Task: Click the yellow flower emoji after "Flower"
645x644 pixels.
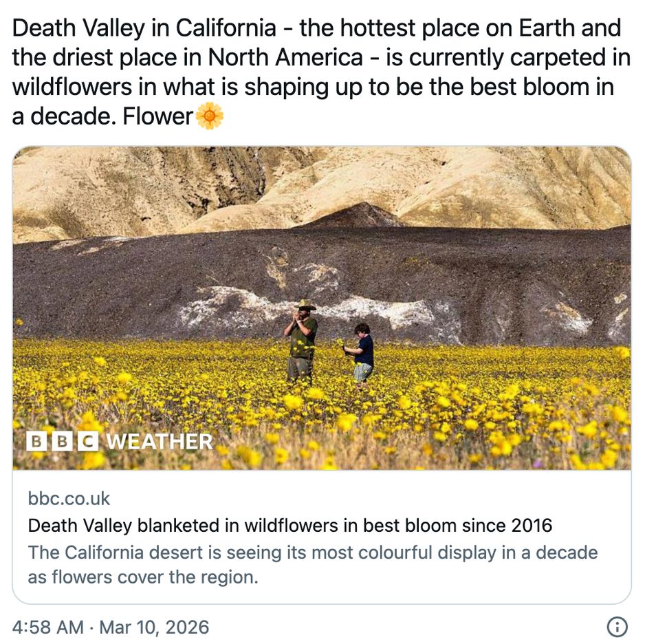Action: pyautogui.click(x=210, y=116)
